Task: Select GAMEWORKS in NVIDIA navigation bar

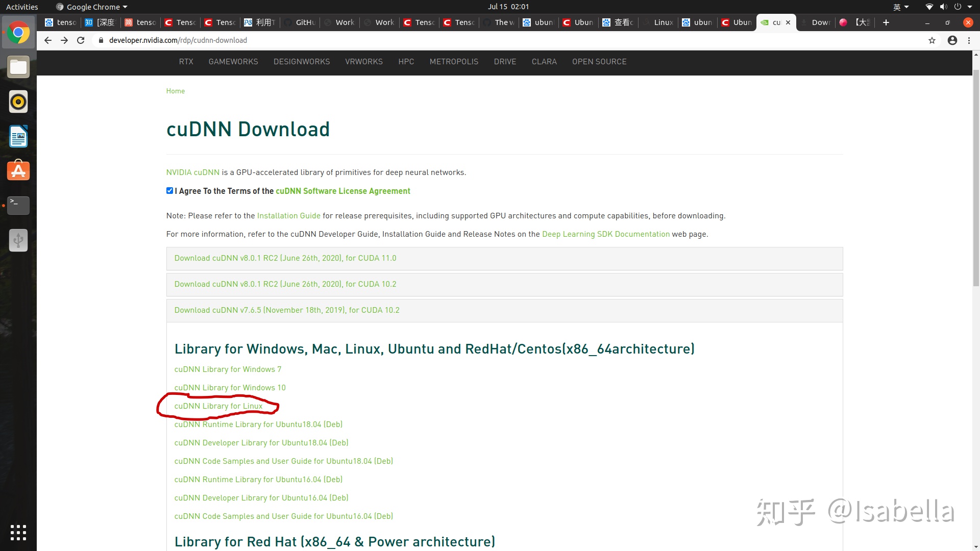Action: click(x=233, y=62)
